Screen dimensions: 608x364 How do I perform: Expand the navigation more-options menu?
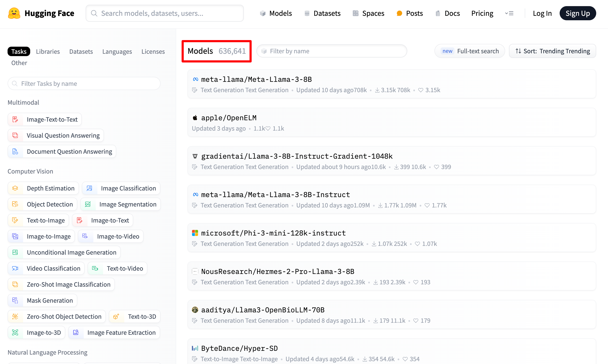coord(509,13)
